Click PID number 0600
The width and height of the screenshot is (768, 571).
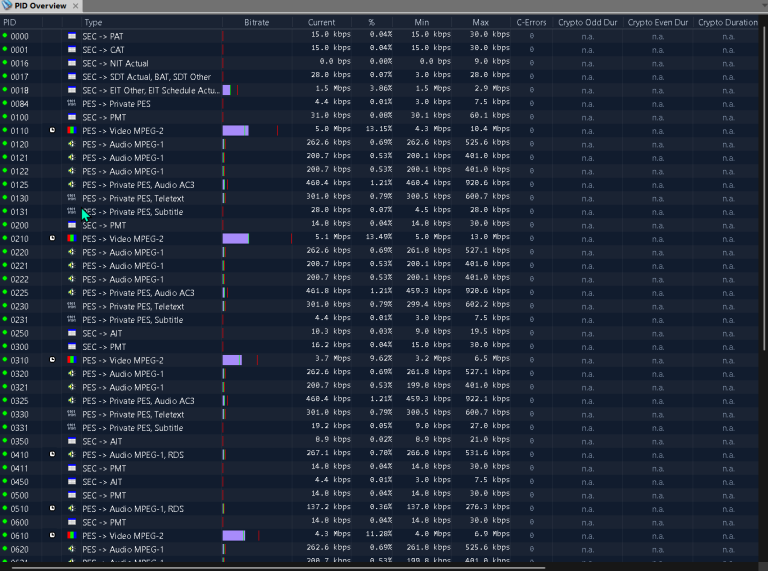point(20,522)
